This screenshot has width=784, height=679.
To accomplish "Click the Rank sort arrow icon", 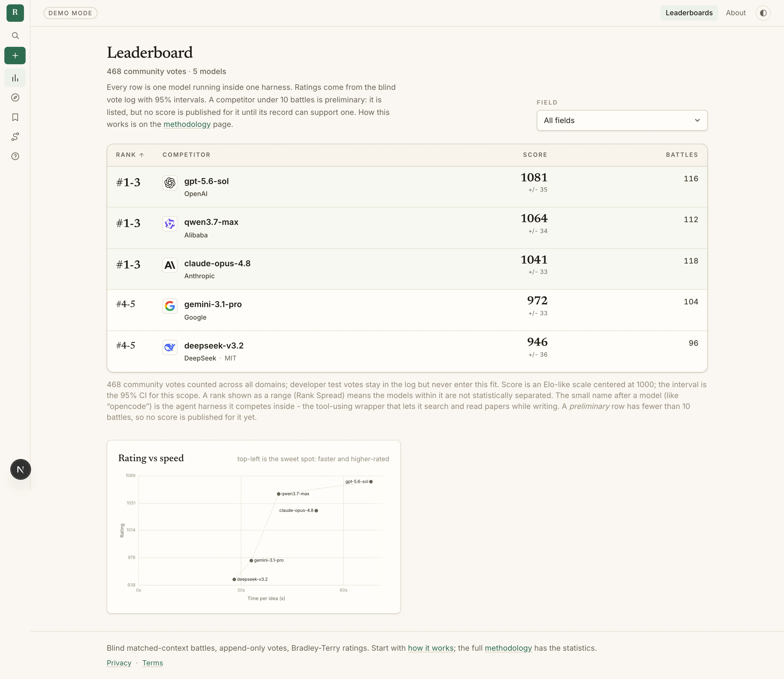I will point(142,155).
